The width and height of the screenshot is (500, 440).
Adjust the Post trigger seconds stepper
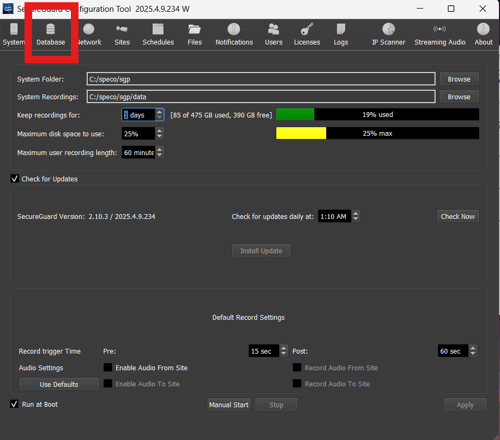point(473,351)
